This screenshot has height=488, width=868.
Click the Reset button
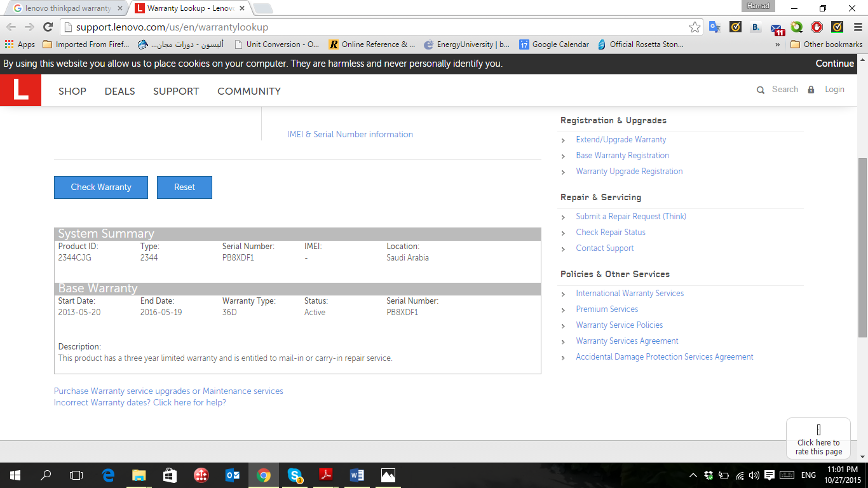(x=184, y=187)
